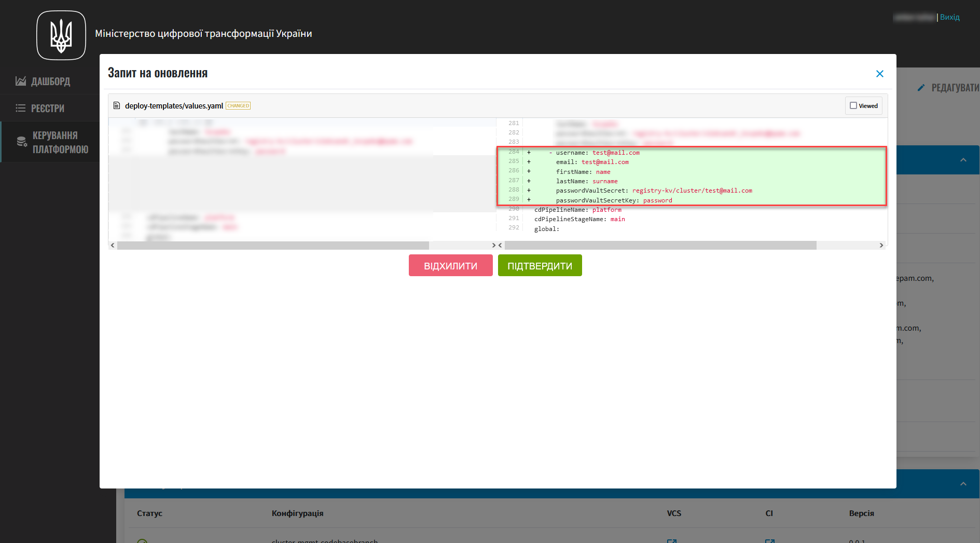Click the Статус column header
This screenshot has height=543, width=980.
pos(149,513)
